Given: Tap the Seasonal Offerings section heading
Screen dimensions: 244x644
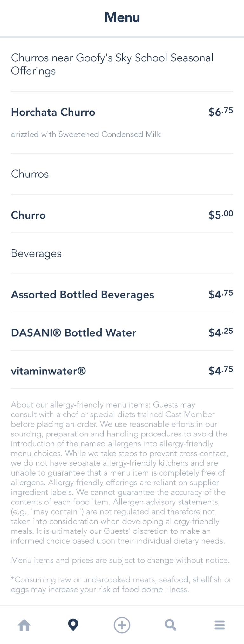Looking at the screenshot, I should pos(112,64).
